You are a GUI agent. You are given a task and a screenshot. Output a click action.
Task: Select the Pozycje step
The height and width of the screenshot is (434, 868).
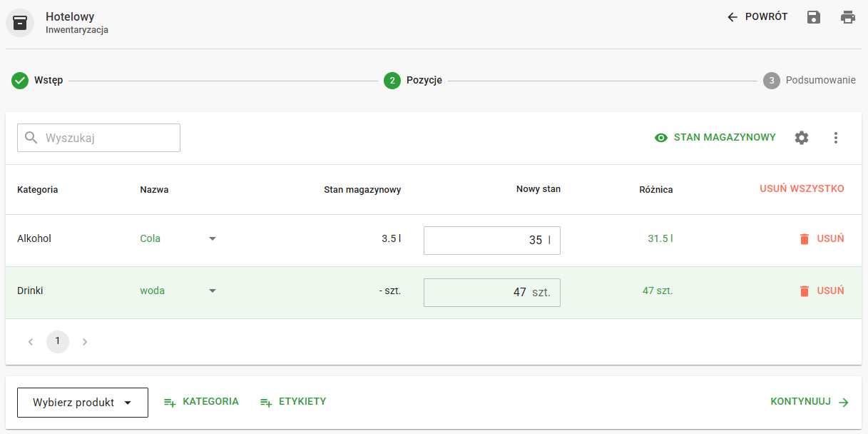point(414,81)
